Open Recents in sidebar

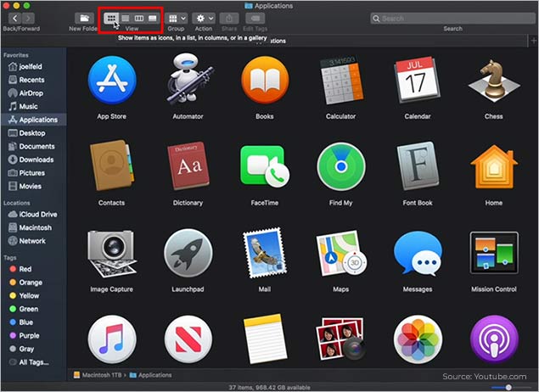click(x=34, y=80)
